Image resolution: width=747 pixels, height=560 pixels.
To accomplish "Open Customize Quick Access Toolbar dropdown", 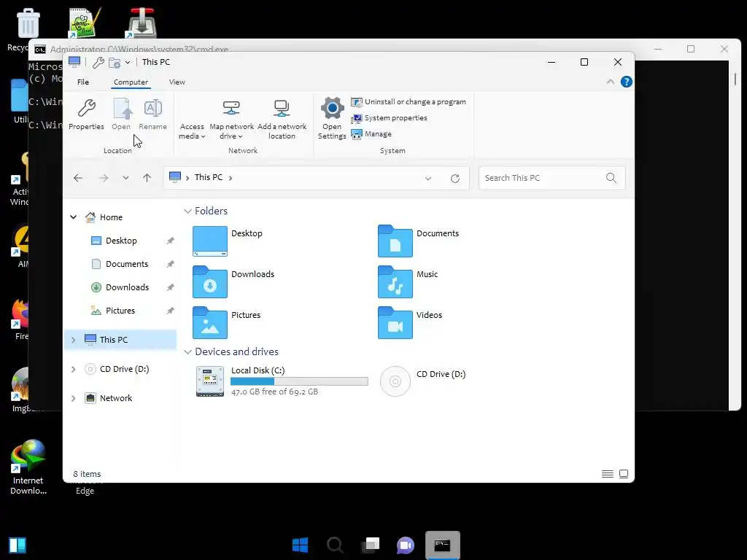I will coord(128,63).
